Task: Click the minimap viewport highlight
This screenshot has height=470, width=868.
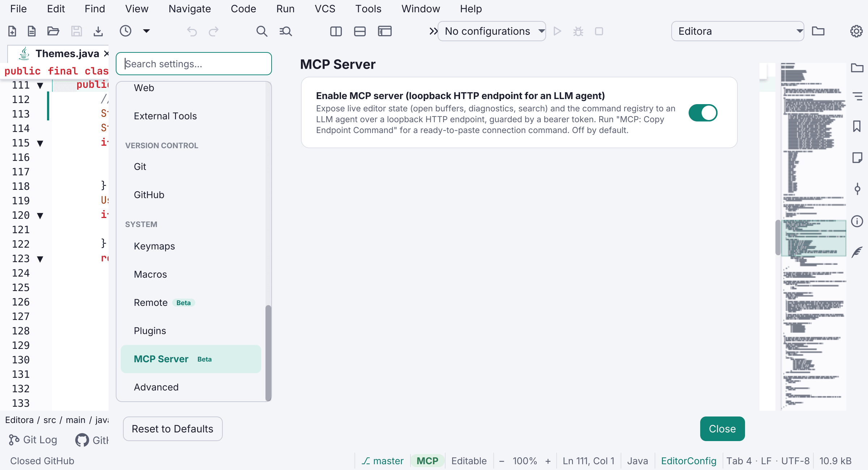Action: click(813, 238)
